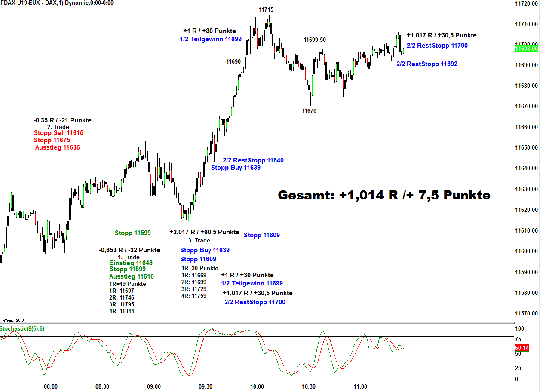Click the 10:30 time axis marker
This screenshot has height=392, width=540.
point(308,386)
